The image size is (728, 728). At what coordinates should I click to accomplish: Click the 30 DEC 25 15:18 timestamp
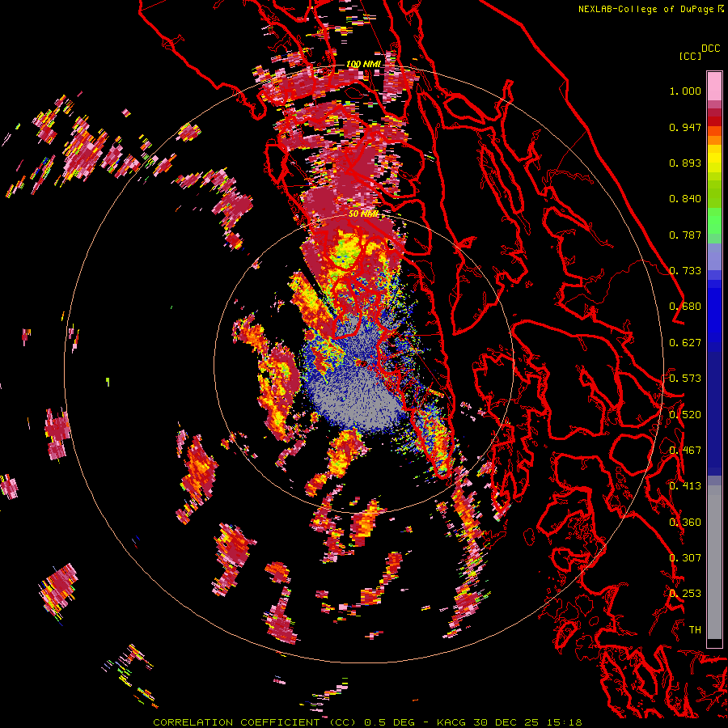527,722
